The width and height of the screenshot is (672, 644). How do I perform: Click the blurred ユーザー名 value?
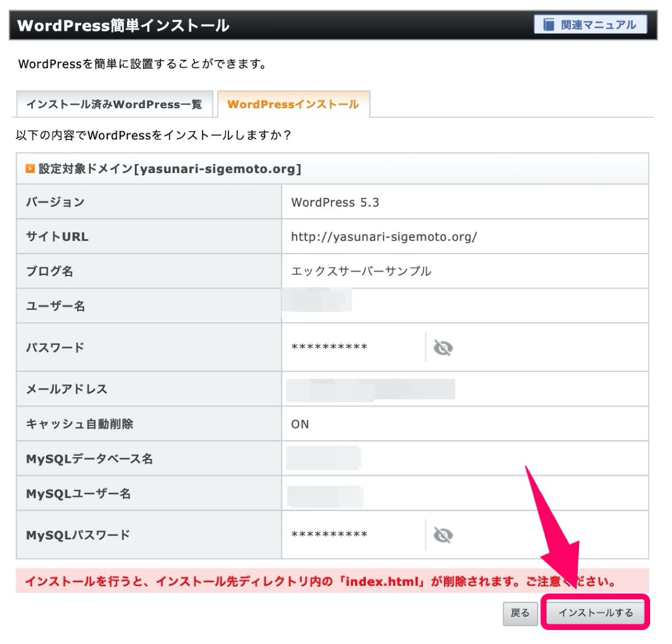(x=318, y=300)
